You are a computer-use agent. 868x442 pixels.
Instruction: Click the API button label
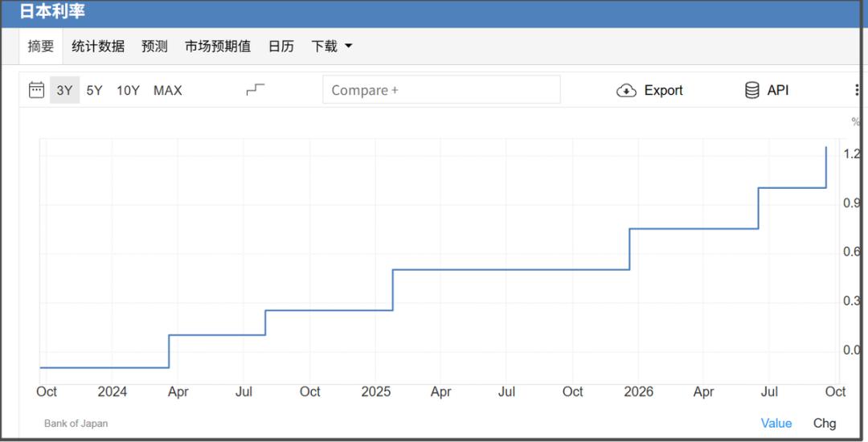pyautogui.click(x=778, y=90)
